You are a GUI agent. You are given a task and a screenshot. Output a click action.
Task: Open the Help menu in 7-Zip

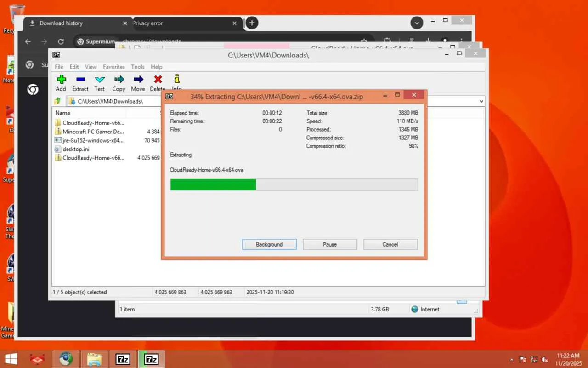tap(157, 67)
